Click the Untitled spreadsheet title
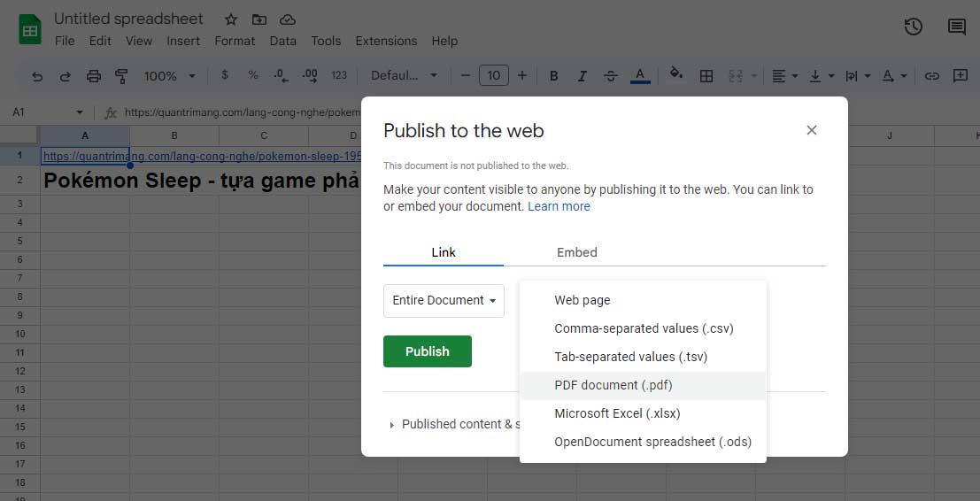The height and width of the screenshot is (501, 980). pyautogui.click(x=128, y=19)
